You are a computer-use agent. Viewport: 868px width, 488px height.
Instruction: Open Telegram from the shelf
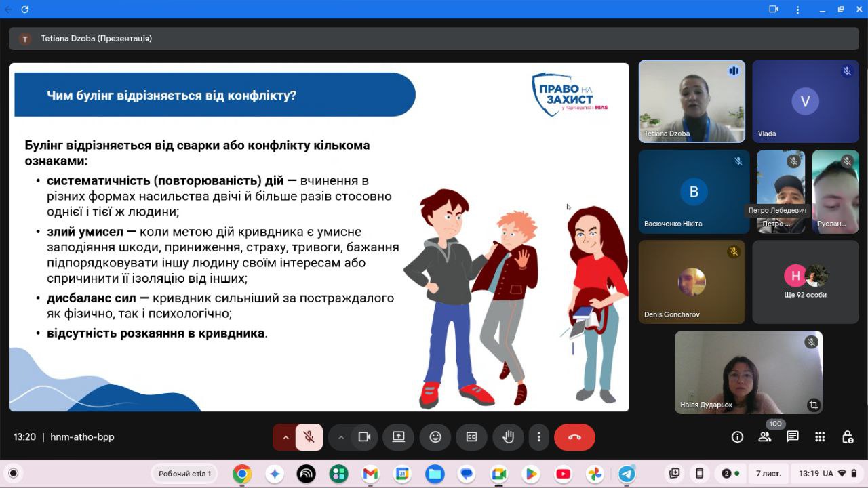(x=627, y=474)
